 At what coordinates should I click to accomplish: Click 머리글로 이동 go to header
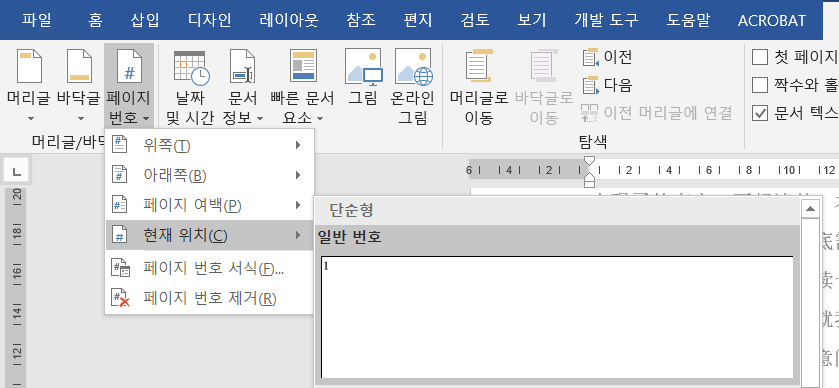coord(478,86)
